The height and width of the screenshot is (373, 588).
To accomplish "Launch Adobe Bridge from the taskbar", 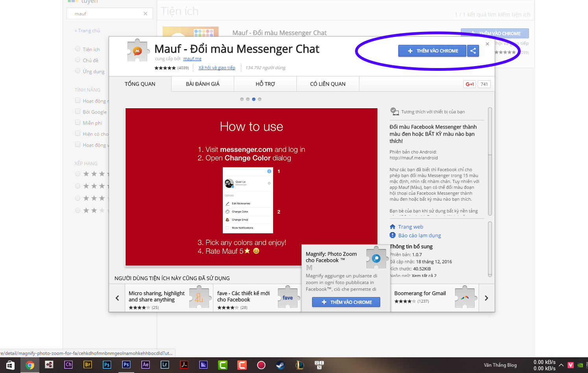I will 88,365.
